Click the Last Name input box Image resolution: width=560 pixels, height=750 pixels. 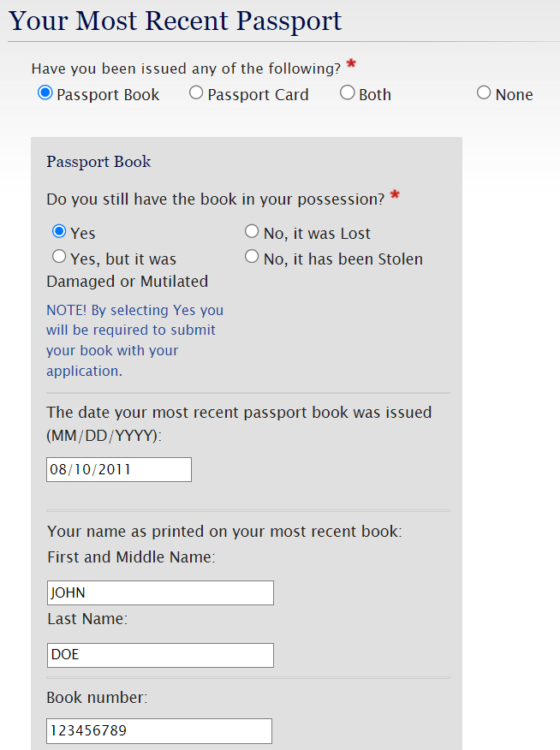160,655
